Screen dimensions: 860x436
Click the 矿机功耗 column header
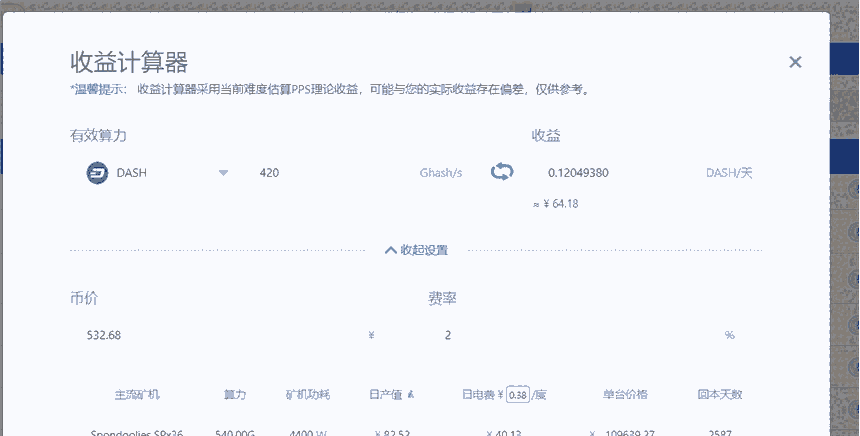pos(307,395)
